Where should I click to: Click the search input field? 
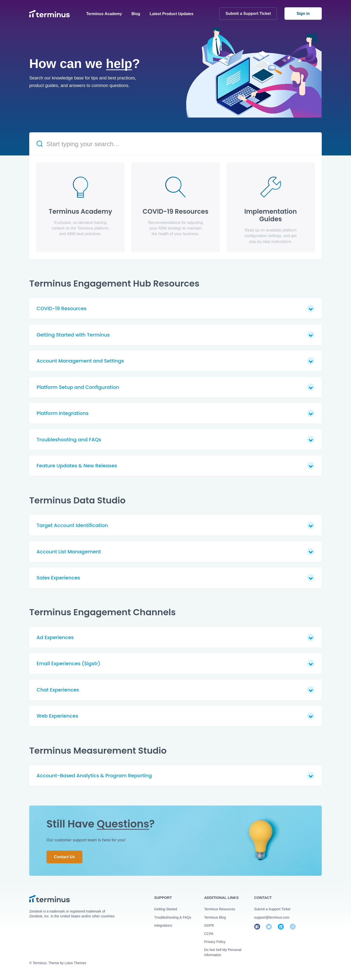click(175, 144)
